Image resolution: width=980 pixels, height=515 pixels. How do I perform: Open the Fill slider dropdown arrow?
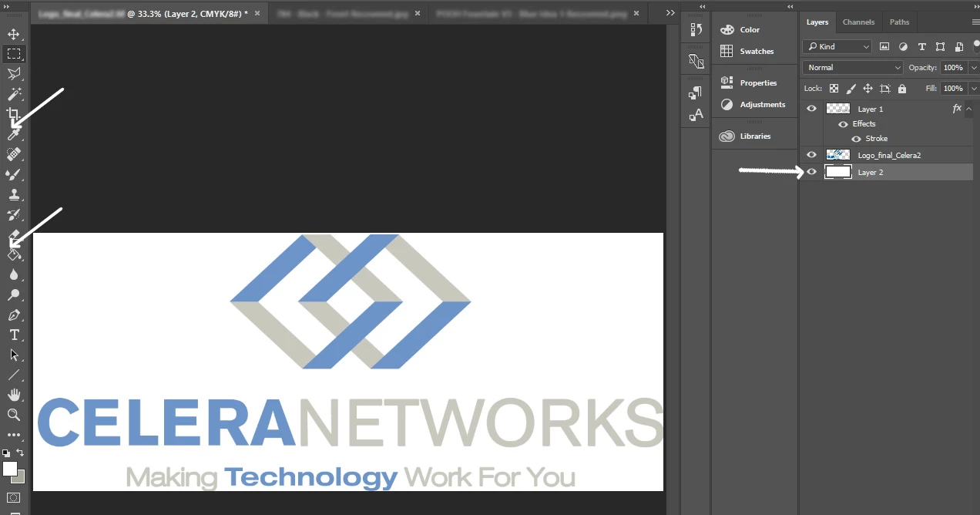click(x=973, y=89)
